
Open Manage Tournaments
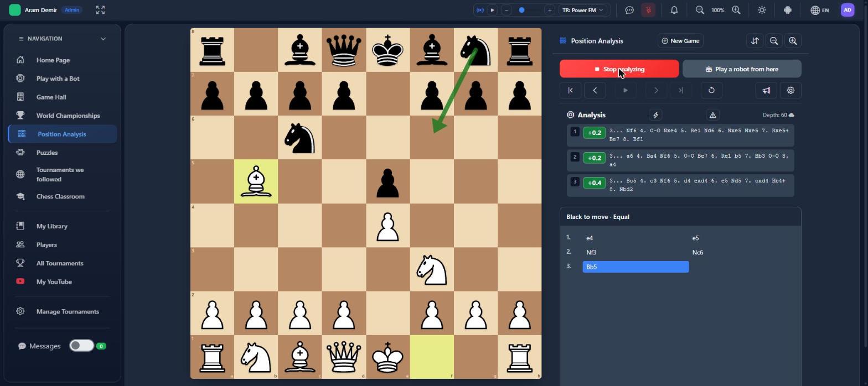[x=62, y=311]
